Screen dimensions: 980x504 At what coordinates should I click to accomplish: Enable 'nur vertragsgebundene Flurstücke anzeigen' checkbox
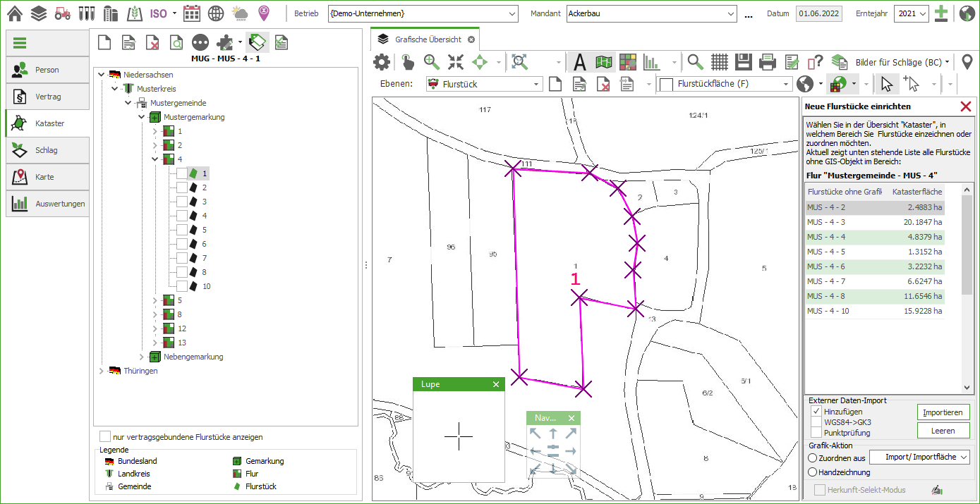click(105, 437)
